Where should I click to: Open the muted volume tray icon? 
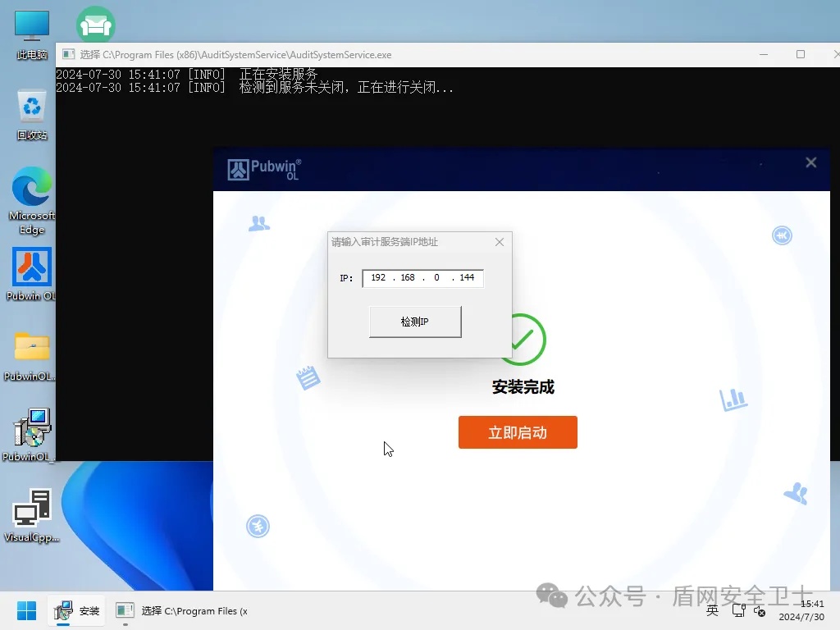coord(759,610)
